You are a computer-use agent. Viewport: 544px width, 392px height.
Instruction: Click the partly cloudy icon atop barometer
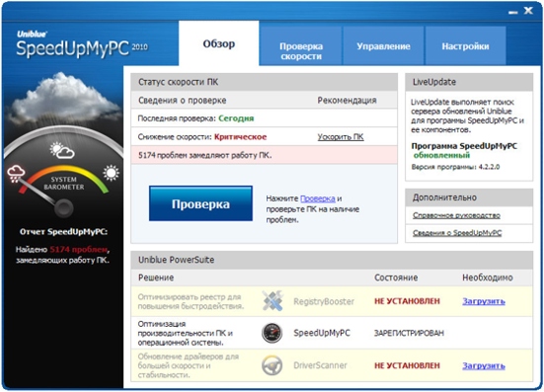(x=62, y=150)
